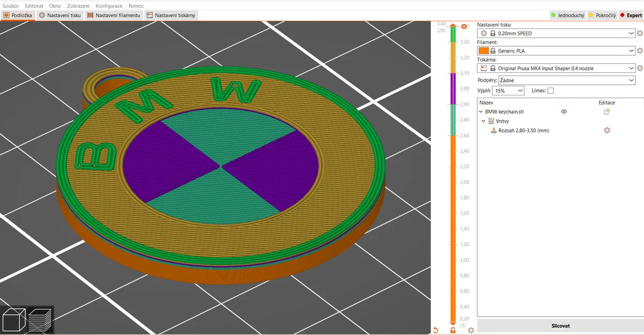This screenshot has width=644, height=335.
Task: Open the Editovat menu
Action: (34, 6)
